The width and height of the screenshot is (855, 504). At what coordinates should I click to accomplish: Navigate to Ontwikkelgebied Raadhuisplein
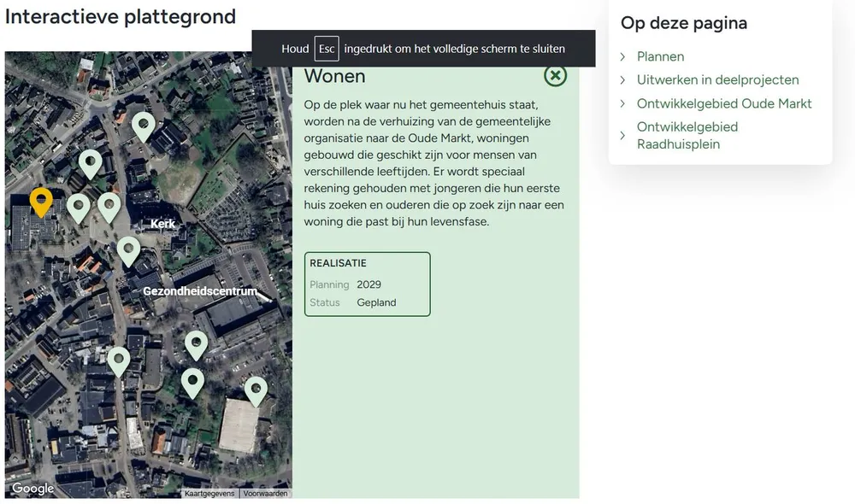[x=687, y=135]
